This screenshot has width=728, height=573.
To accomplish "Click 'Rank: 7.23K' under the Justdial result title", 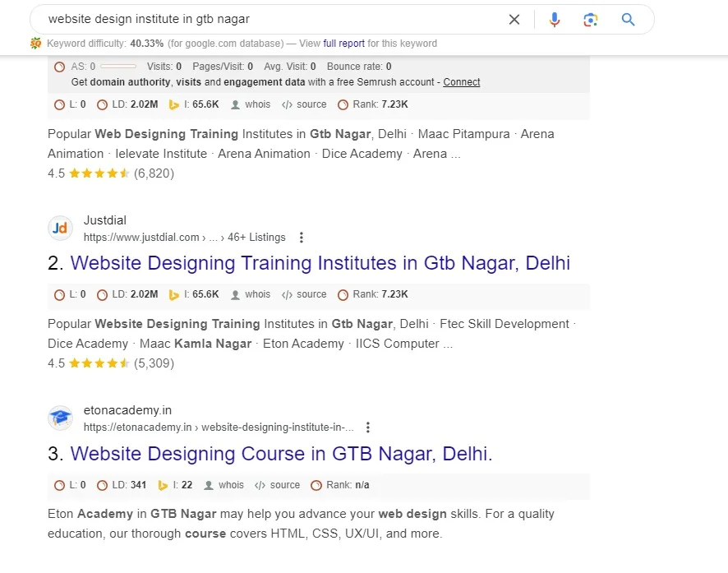I will coord(373,294).
